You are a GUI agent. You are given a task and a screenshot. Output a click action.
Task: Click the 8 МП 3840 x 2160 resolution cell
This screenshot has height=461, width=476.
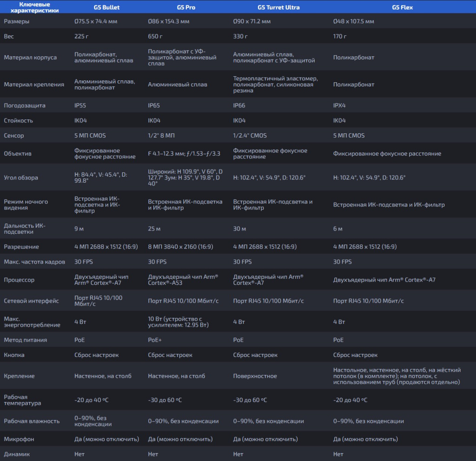[x=180, y=247]
